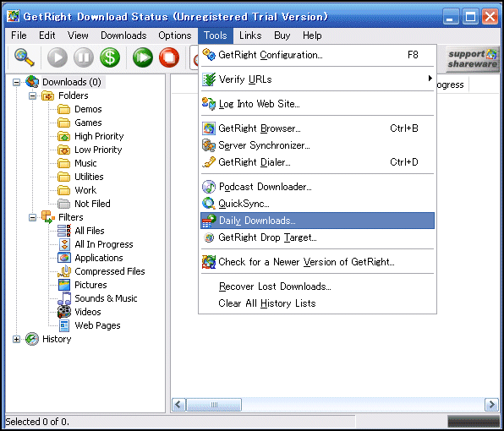This screenshot has width=504, height=431.
Task: Click the 'Selected 0 of 0.' status text
Action: point(37,422)
